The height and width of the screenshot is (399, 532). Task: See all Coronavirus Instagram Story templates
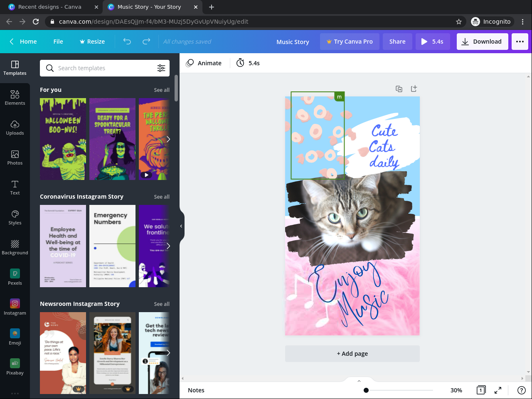click(162, 197)
